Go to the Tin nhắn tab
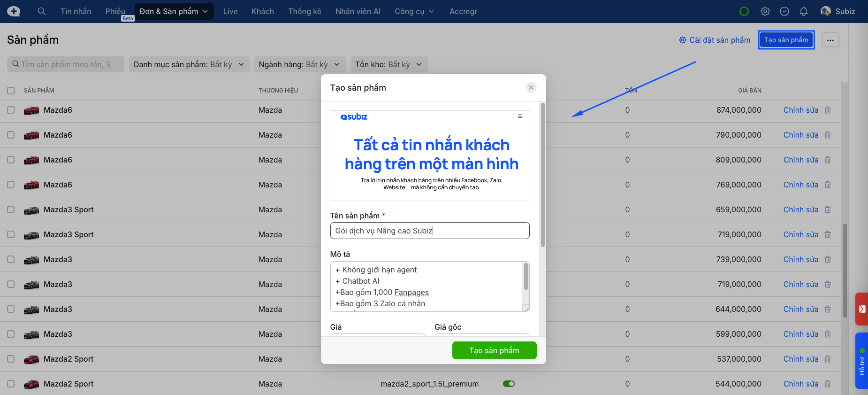Screen dimensions: 868x395 (x=76, y=11)
